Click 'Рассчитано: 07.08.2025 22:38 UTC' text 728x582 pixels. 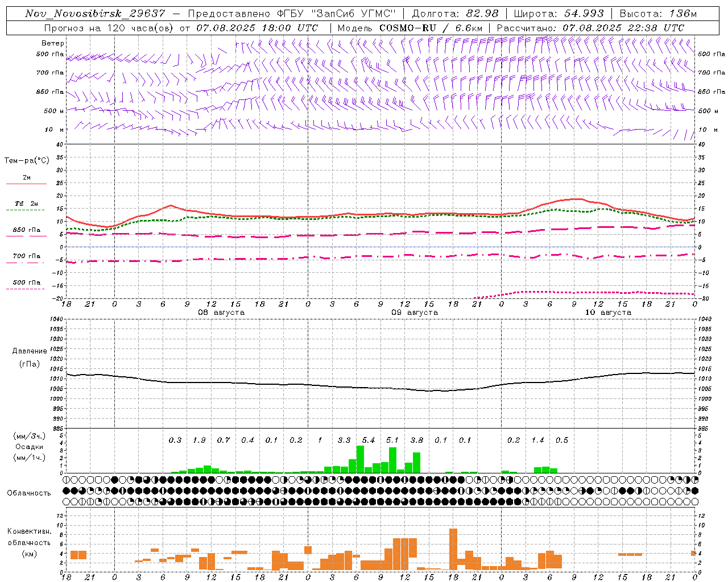click(591, 28)
